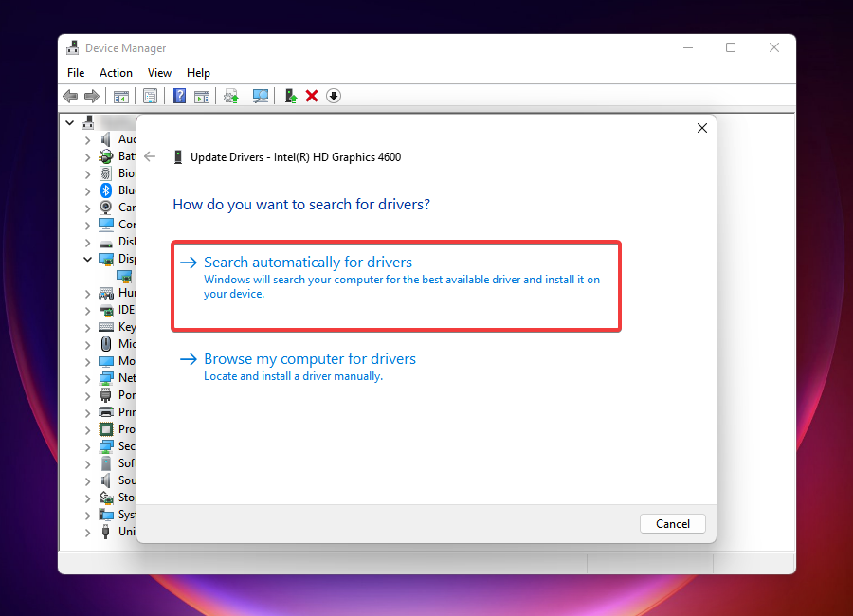The width and height of the screenshot is (853, 616).
Task: Select the Human Interface Devices icon
Action: pos(105,293)
